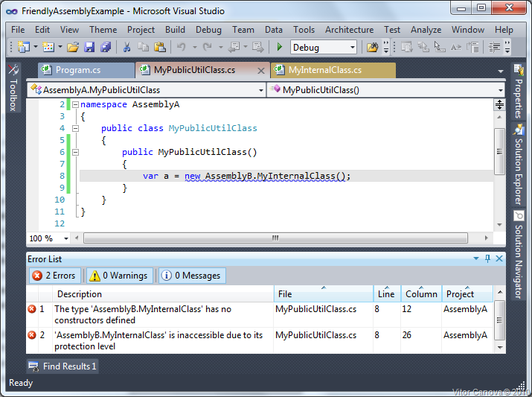Image resolution: width=532 pixels, height=397 pixels.
Task: Pin the Error List panel with the pushpin
Action: [487, 258]
